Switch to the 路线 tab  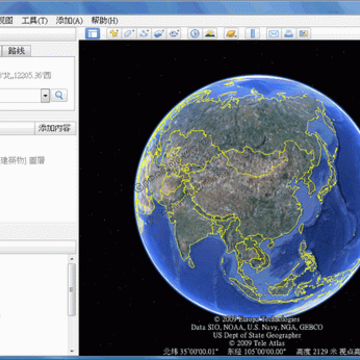(17, 51)
